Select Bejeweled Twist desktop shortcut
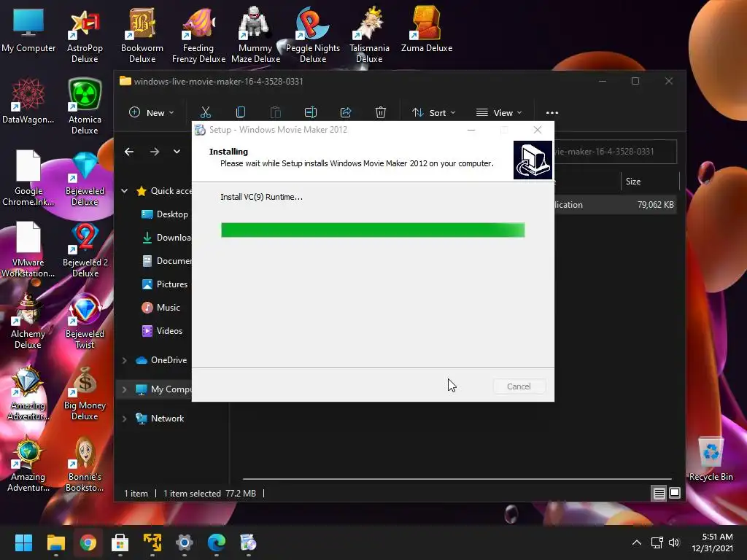This screenshot has height=560, width=747. coord(85,321)
